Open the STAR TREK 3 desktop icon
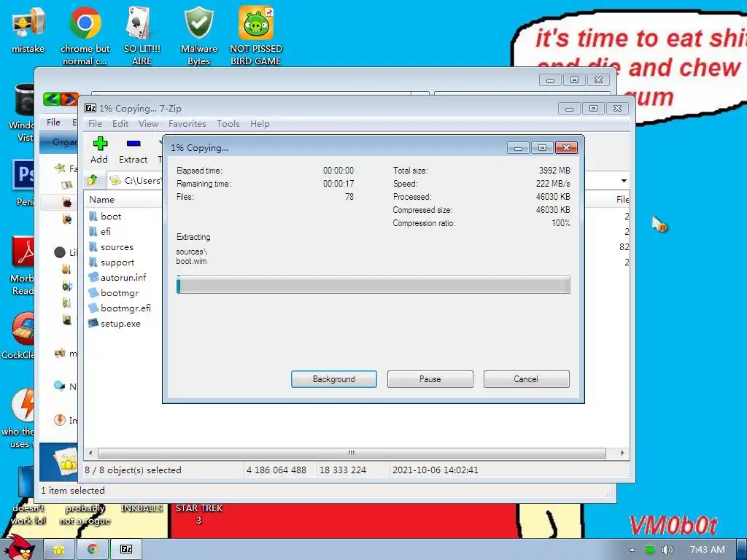 pyautogui.click(x=198, y=514)
